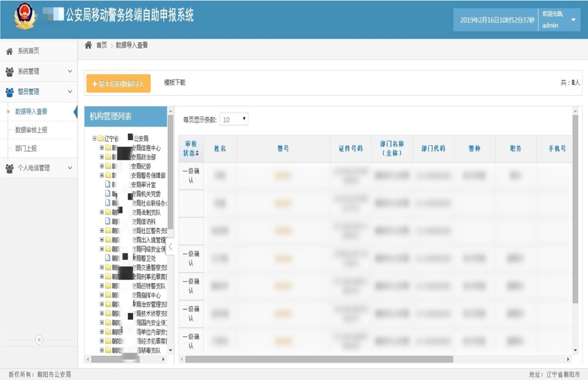
Task: Expand the 系统管理 sidebar menu
Action: pos(39,71)
